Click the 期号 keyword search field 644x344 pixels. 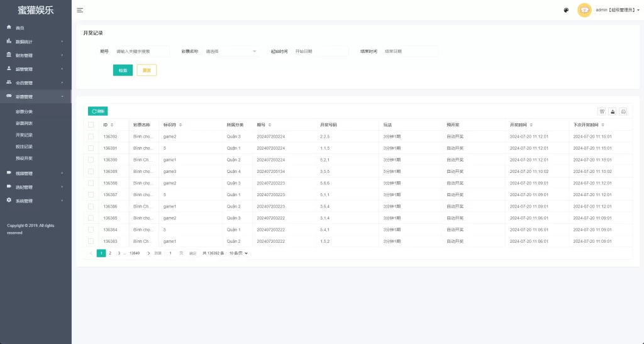(141, 52)
